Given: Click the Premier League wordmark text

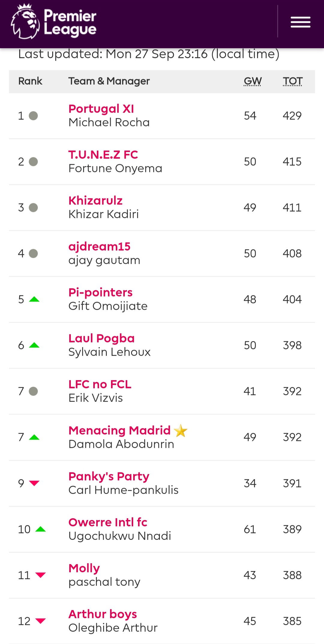Looking at the screenshot, I should [70, 23].
